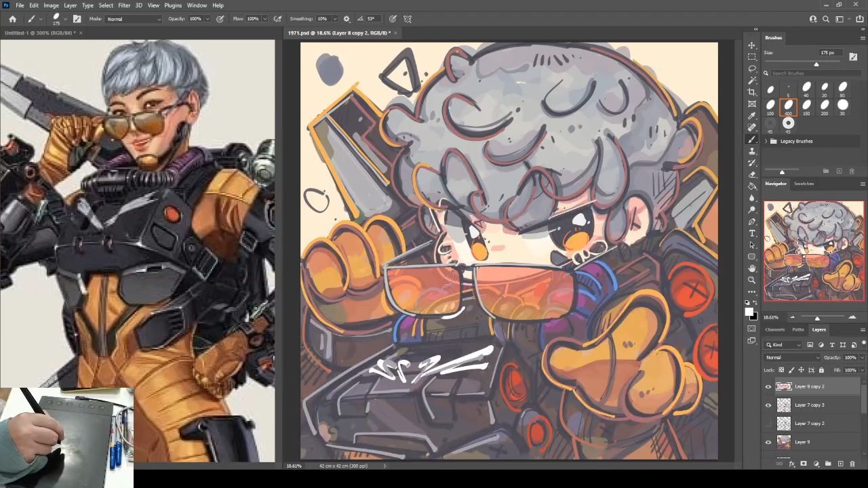Screen dimensions: 868x488
Task: Open smoothing options gear icon
Action: click(x=347, y=19)
